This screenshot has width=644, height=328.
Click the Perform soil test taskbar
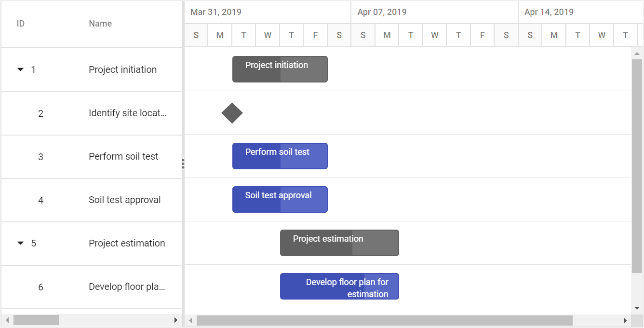[280, 156]
